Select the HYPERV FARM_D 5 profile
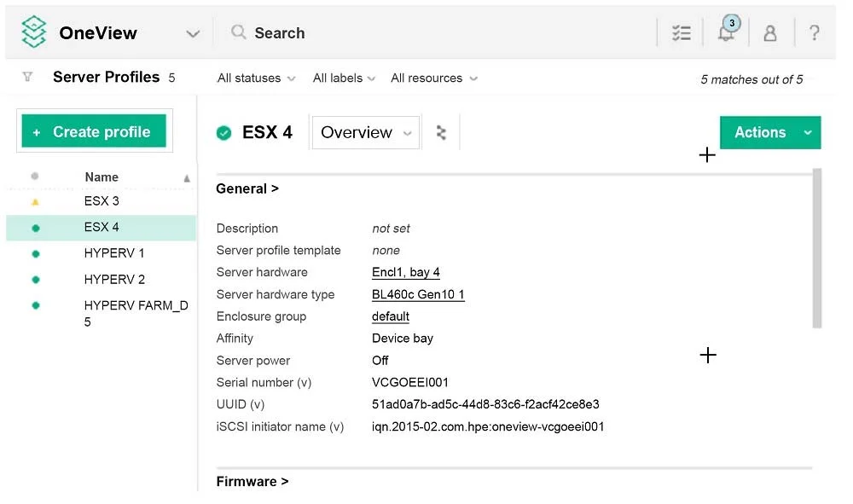This screenshot has height=504, width=853. tap(136, 314)
